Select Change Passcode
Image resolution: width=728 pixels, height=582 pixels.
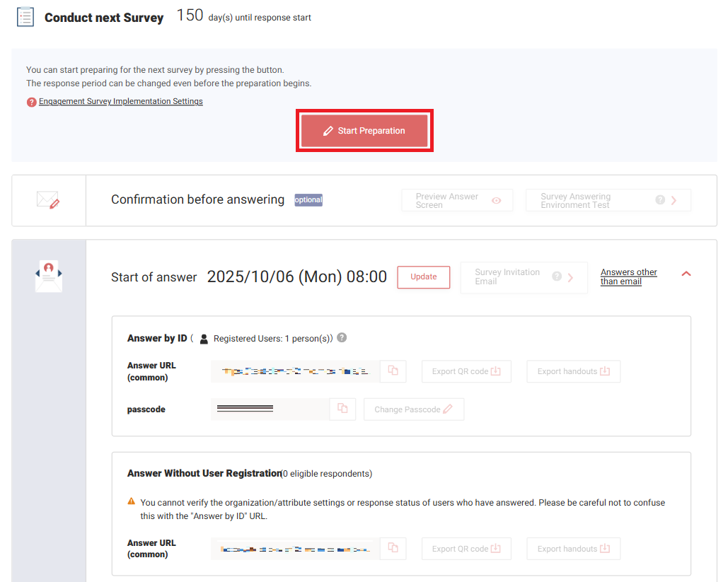pyautogui.click(x=413, y=409)
